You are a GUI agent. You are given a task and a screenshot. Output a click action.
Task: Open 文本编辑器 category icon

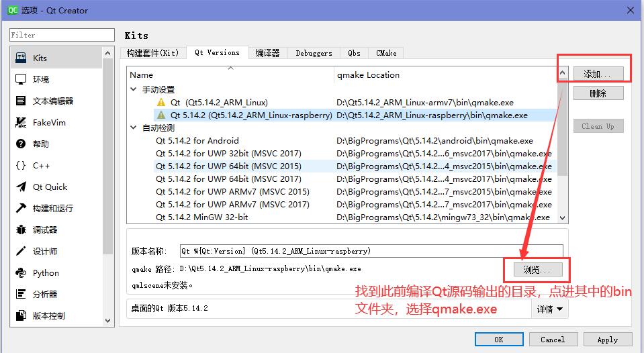pos(21,101)
